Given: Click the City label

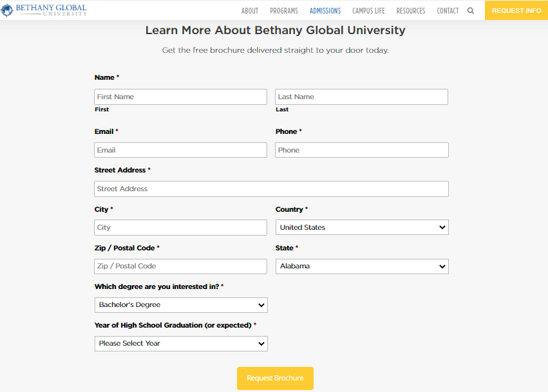Looking at the screenshot, I should coord(101,209).
